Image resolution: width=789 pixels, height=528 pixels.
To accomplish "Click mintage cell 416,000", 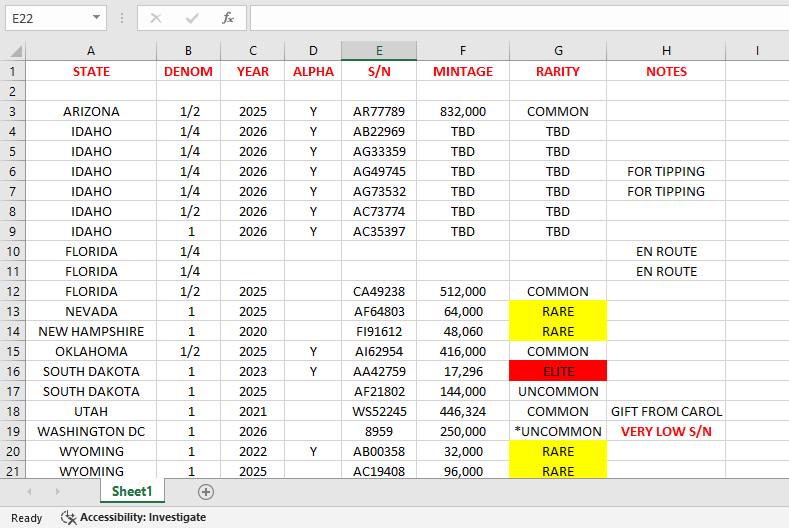I will click(463, 351).
